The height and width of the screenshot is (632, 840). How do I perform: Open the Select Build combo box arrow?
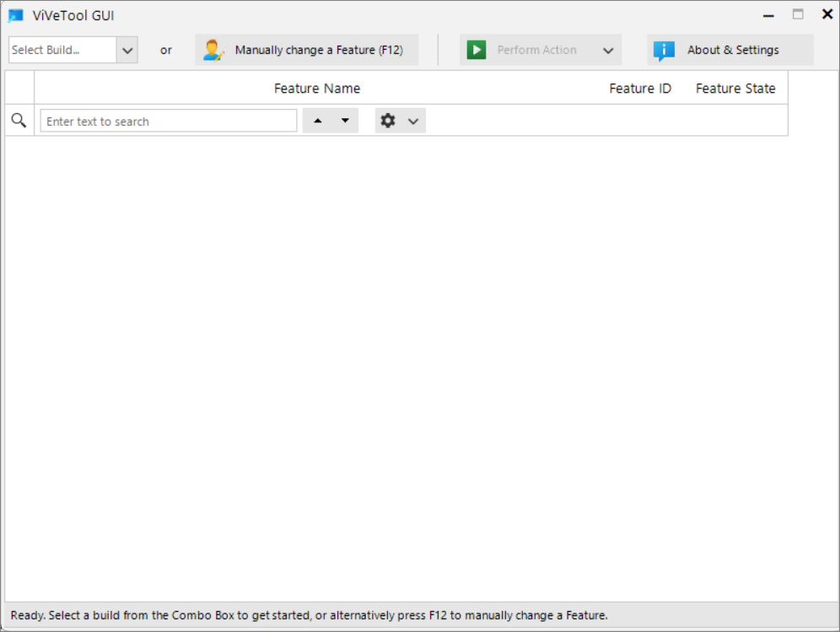(127, 51)
